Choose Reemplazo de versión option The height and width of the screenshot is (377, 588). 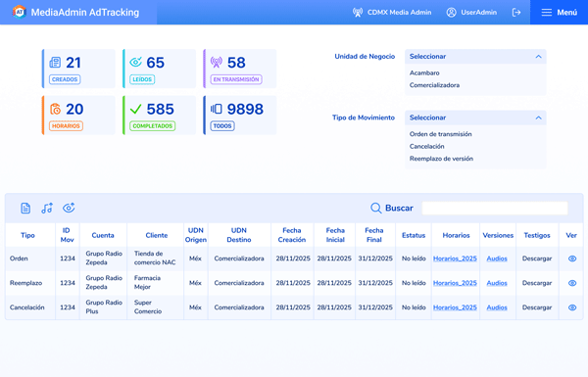click(x=441, y=159)
